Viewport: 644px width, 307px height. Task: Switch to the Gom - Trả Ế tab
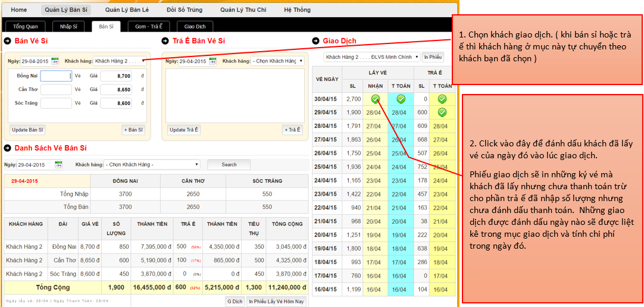[149, 27]
